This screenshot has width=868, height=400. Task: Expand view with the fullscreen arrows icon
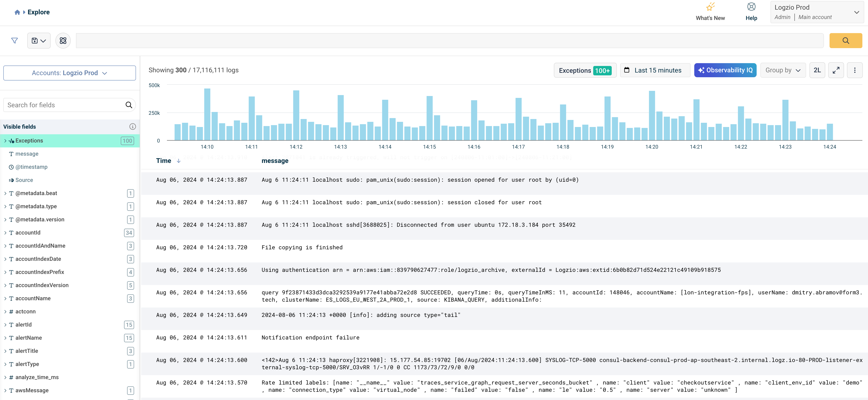(x=836, y=70)
